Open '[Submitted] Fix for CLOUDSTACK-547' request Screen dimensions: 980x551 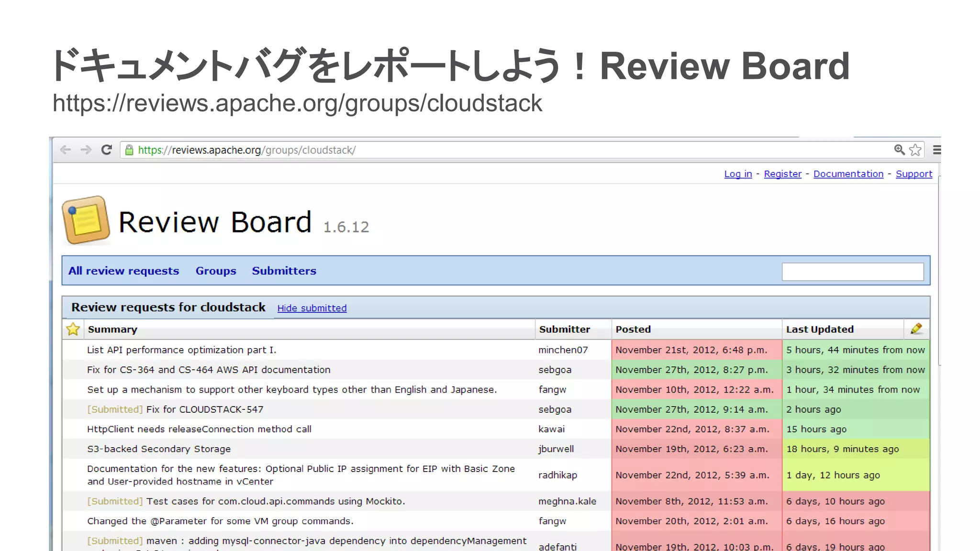click(175, 409)
